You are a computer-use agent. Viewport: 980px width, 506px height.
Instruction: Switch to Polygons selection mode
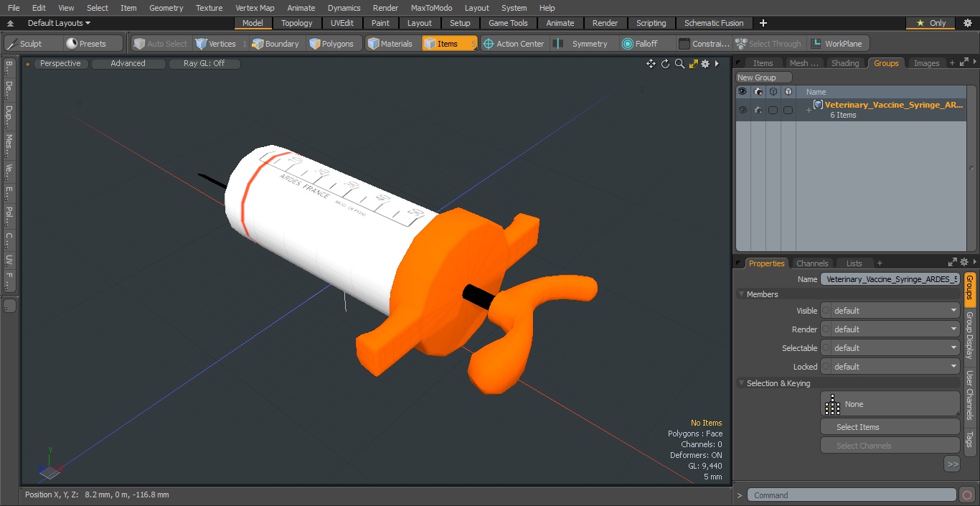[333, 44]
